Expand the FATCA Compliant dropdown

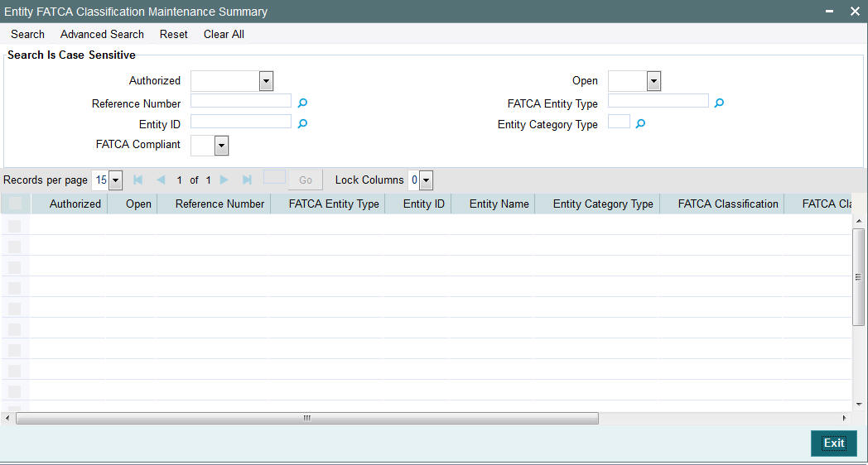coord(221,146)
